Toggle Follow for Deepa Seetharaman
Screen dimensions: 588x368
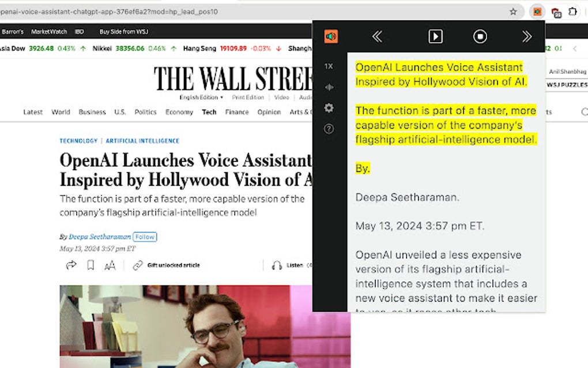(x=145, y=236)
